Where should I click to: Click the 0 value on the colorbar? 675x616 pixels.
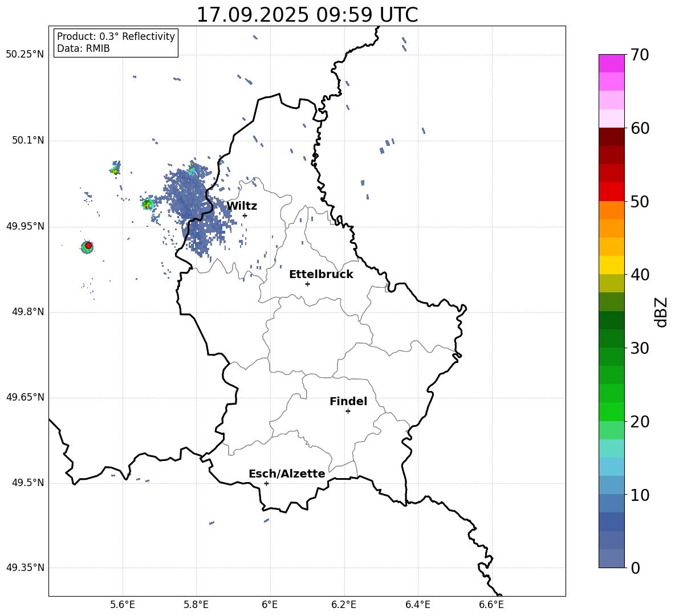(636, 568)
